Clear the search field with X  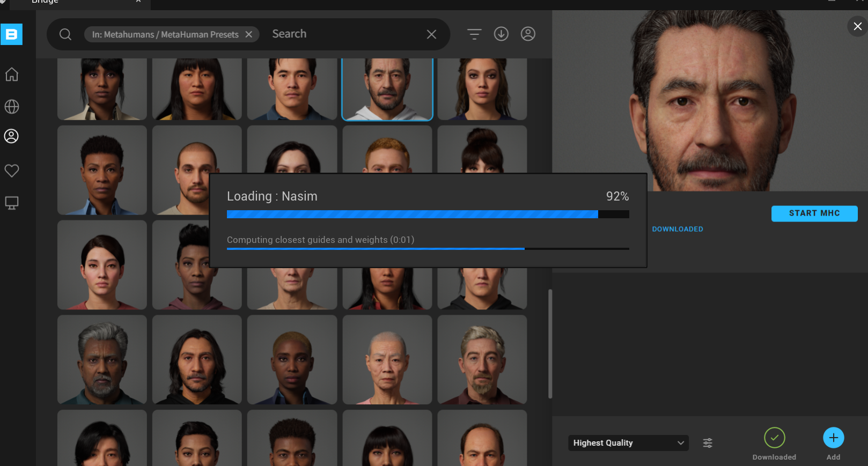click(431, 34)
